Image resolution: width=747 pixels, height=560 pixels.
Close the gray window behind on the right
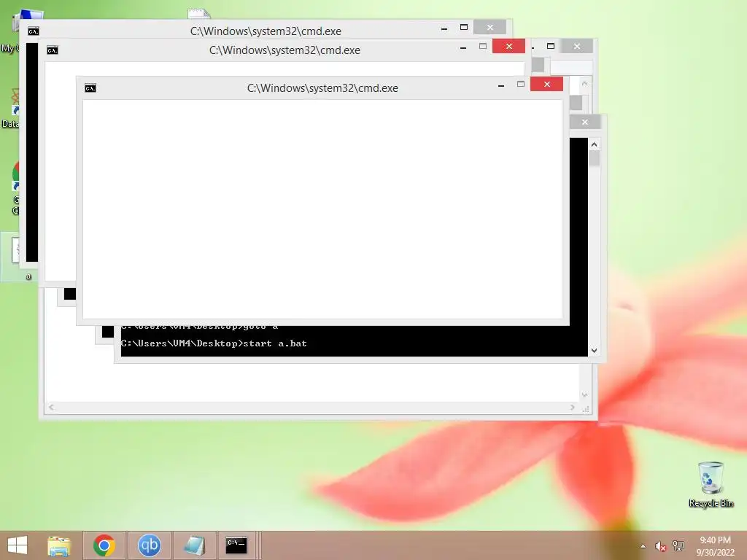pos(577,46)
